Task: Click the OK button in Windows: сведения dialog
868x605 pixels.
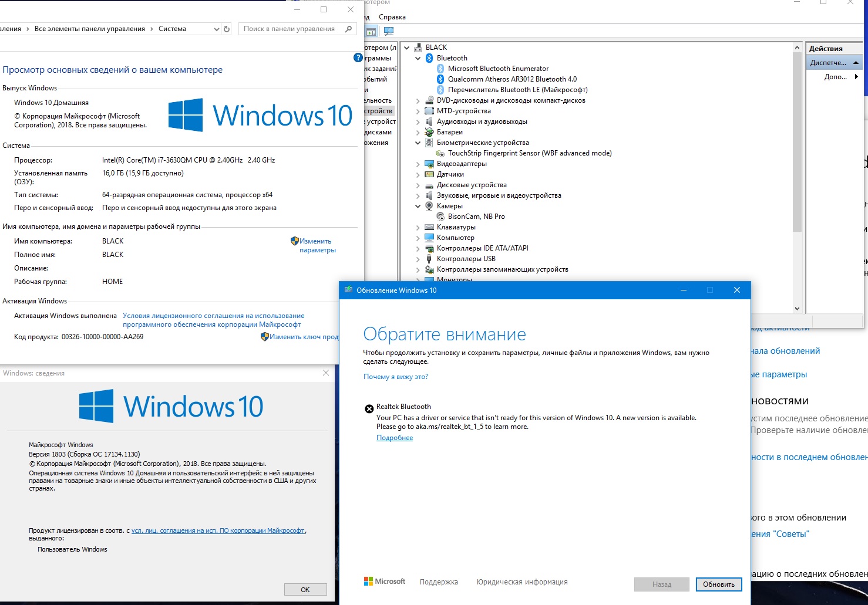Action: (x=305, y=590)
